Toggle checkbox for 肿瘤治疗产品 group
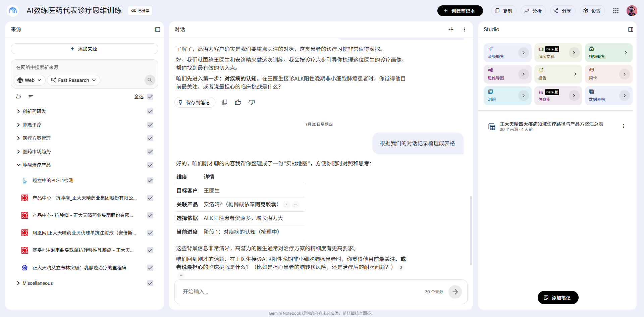The width and height of the screenshot is (644, 317). pyautogui.click(x=150, y=165)
